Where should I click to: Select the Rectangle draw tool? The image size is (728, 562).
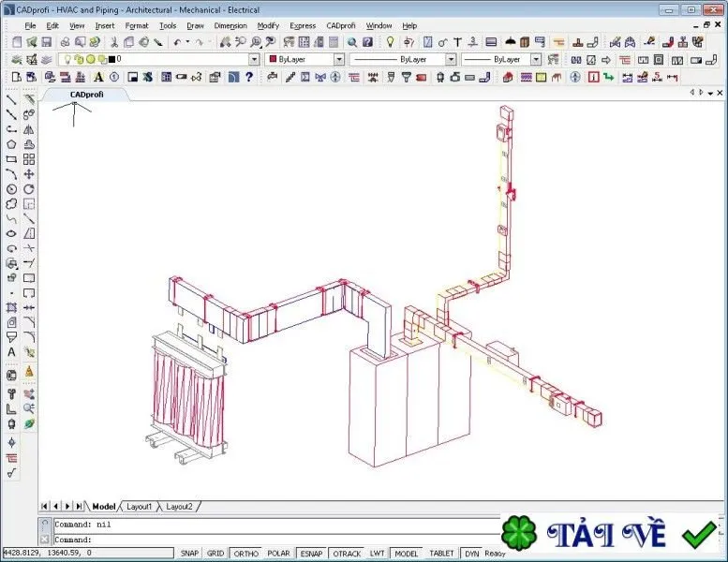(11, 159)
